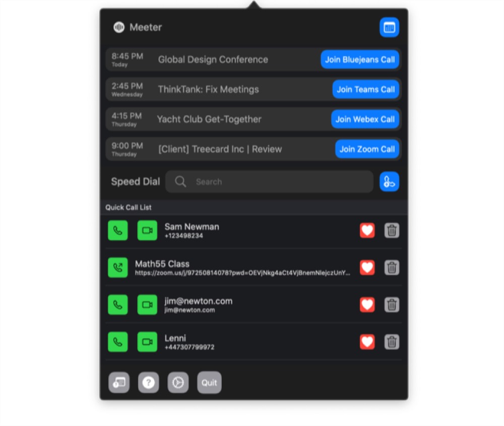Start video call with Sam Newman
Viewport: 504px width, 426px height.
tap(147, 230)
